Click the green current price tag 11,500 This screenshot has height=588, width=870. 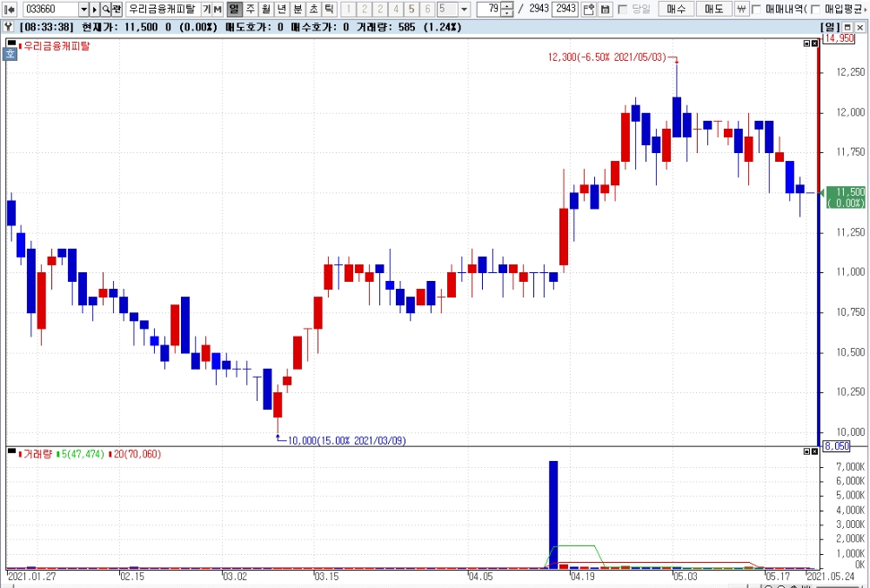click(x=846, y=197)
